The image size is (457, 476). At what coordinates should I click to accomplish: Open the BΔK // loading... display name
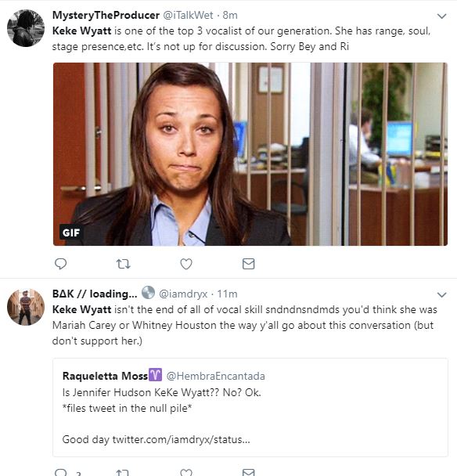[95, 294]
